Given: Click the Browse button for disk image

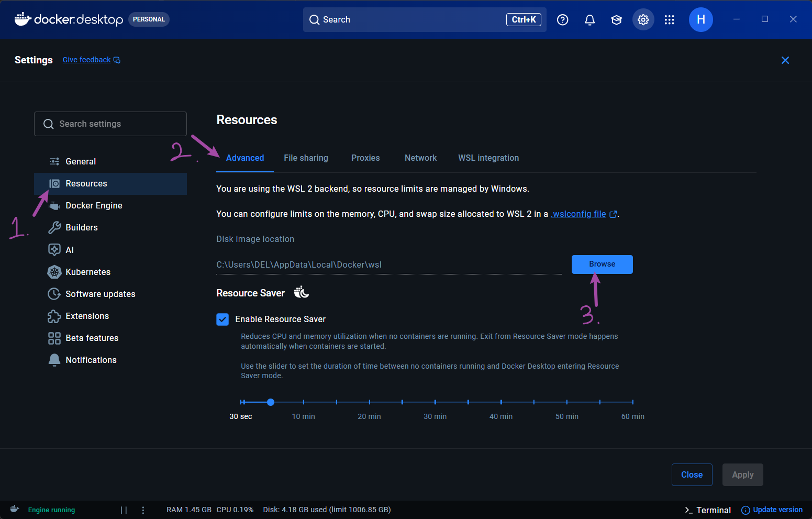Looking at the screenshot, I should pos(602,264).
